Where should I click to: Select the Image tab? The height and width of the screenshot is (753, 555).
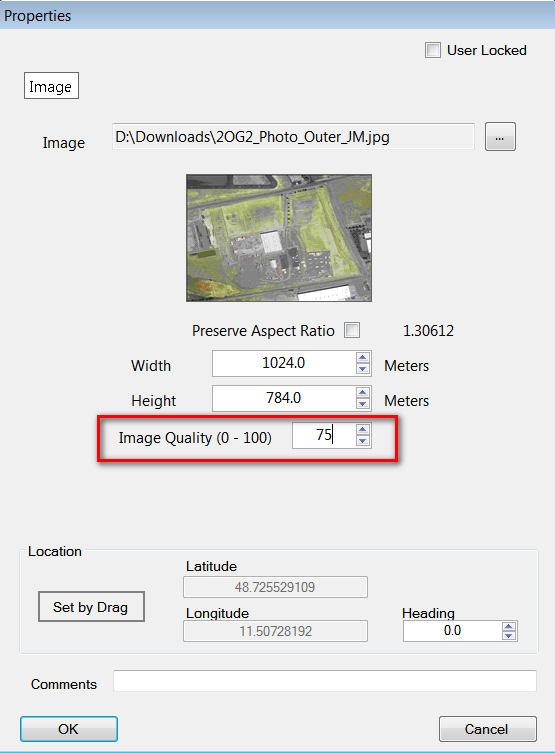[x=51, y=86]
